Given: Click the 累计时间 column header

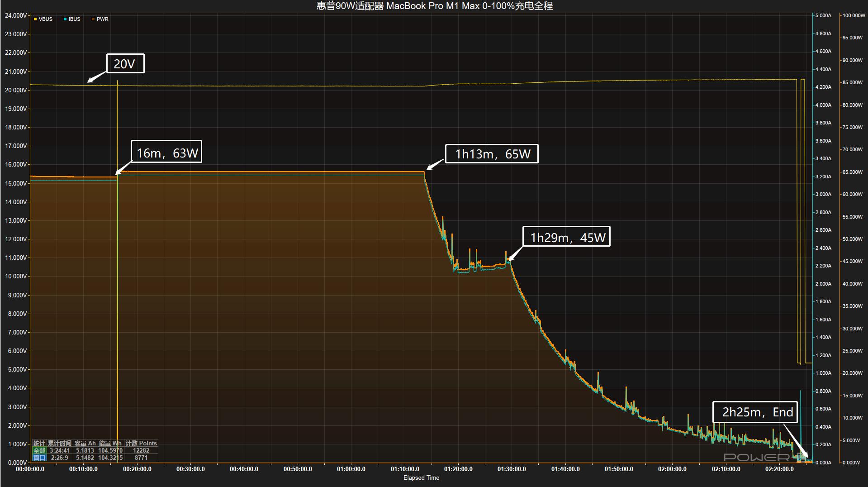Looking at the screenshot, I should tap(60, 444).
